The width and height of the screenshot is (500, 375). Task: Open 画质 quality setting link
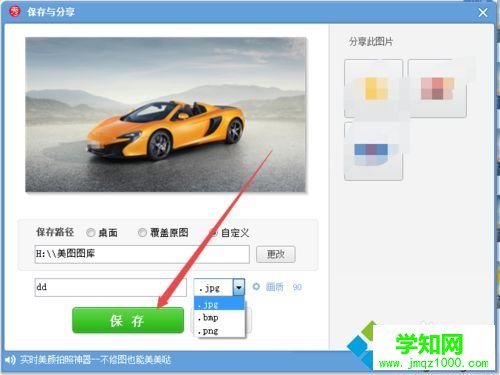pyautogui.click(x=275, y=287)
